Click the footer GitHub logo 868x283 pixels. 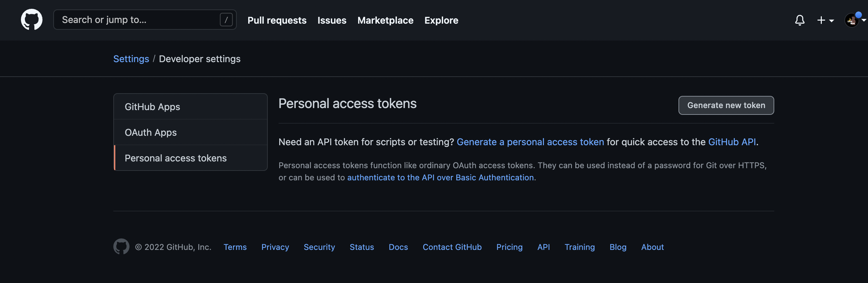tap(121, 247)
